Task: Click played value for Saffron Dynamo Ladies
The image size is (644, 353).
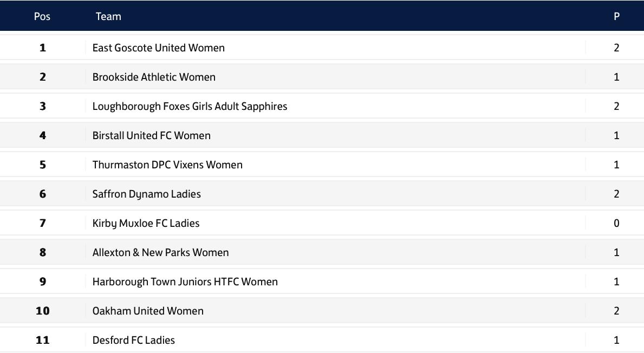Action: click(x=616, y=194)
